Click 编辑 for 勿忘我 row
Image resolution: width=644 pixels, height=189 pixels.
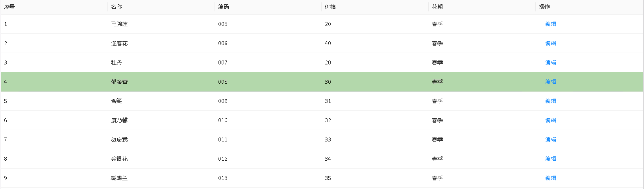tap(551, 139)
